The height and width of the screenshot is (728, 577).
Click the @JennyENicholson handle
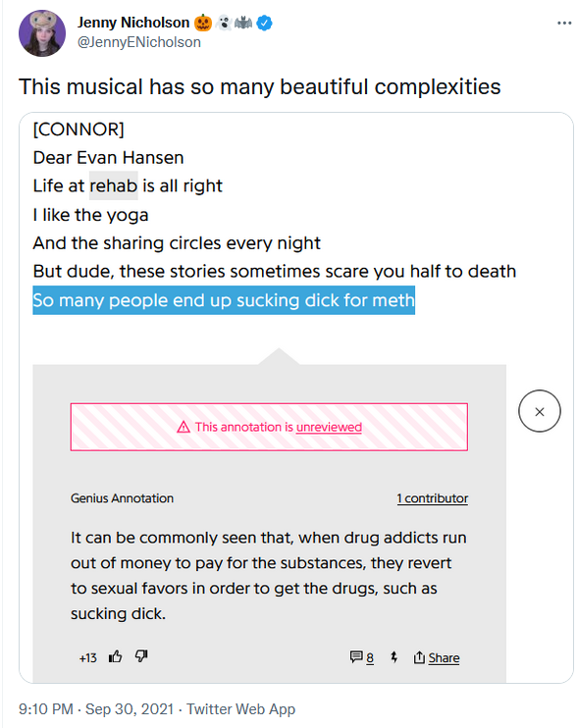[x=139, y=42]
